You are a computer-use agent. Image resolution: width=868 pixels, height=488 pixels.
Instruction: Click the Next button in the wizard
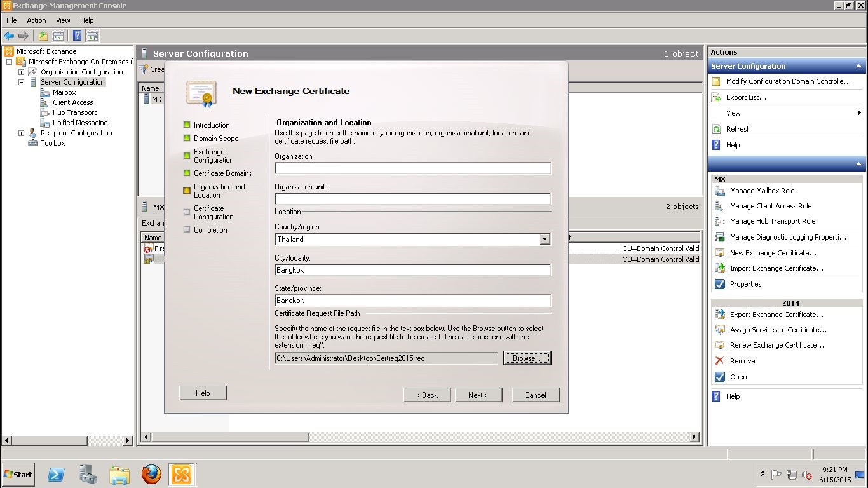[x=478, y=395]
